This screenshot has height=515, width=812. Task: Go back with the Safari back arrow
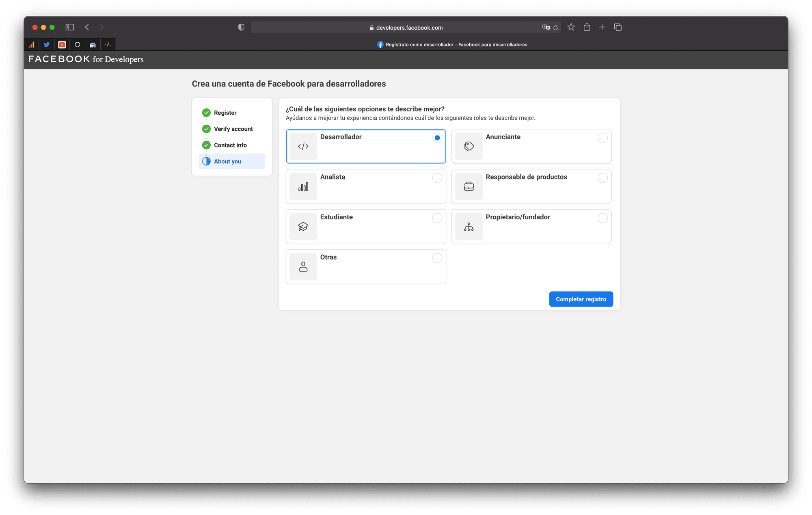[87, 27]
